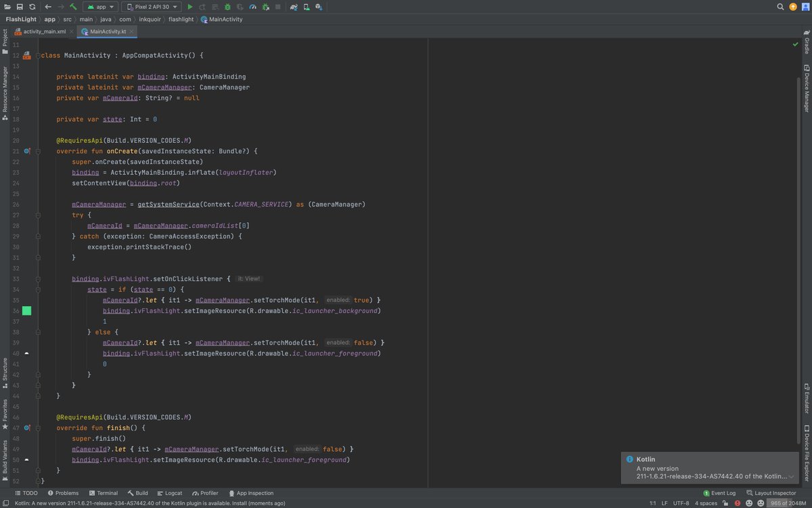Open the Layout Inspector
812x508 pixels.
(x=771, y=493)
